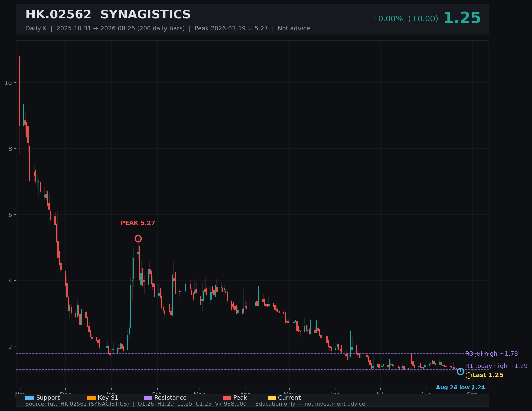Viewport: 532px width, 411px height.
Task: Click the Resistance legend label
Action: point(170,398)
